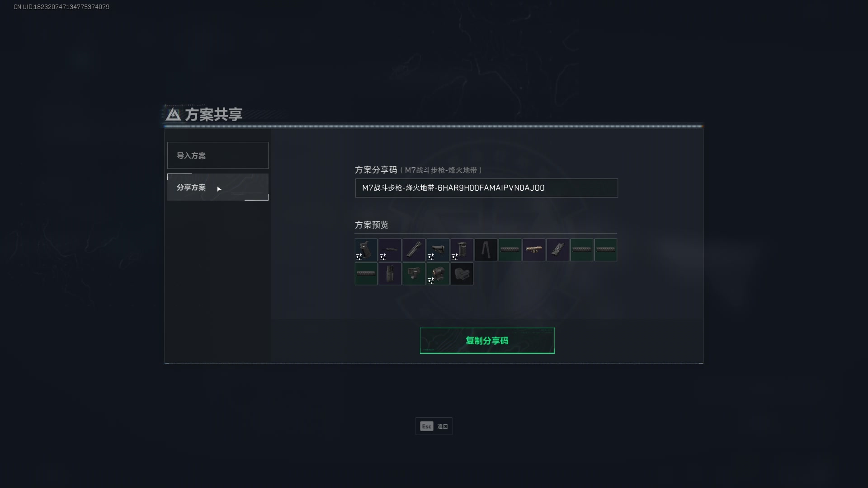868x488 pixels.
Task: Click the tan flashlight attachment icon
Action: pos(533,250)
